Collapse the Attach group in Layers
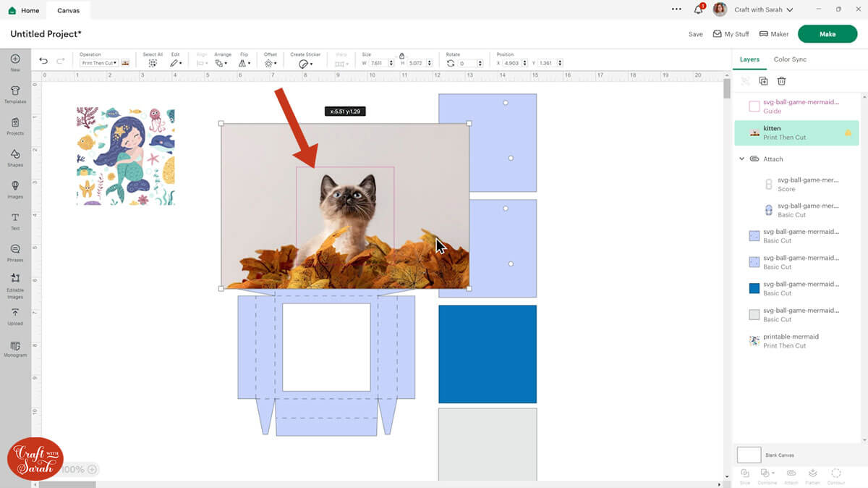The height and width of the screenshot is (488, 868). point(741,159)
